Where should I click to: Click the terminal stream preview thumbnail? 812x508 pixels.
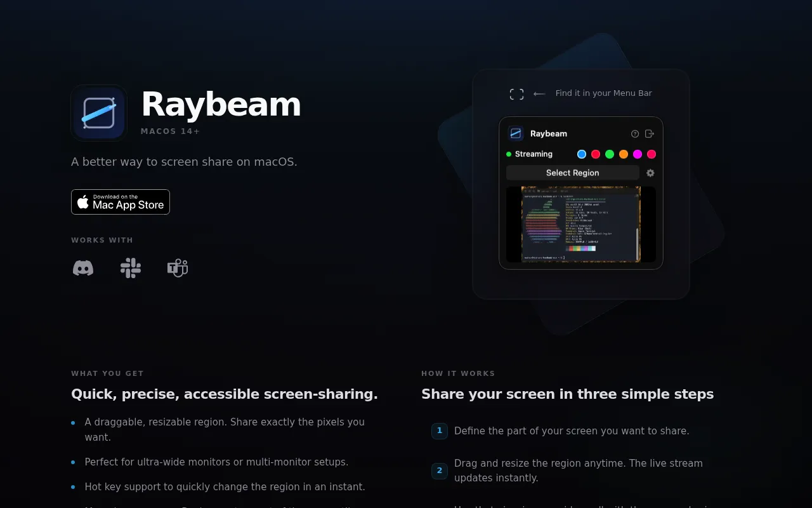(x=581, y=224)
